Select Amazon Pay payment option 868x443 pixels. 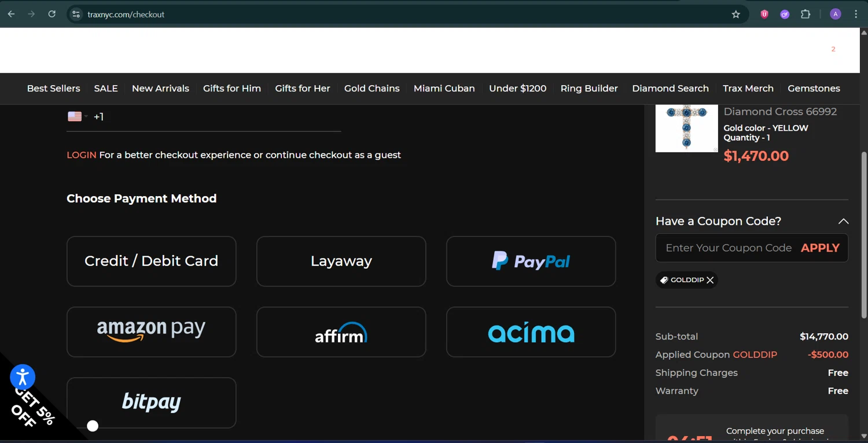click(x=152, y=332)
